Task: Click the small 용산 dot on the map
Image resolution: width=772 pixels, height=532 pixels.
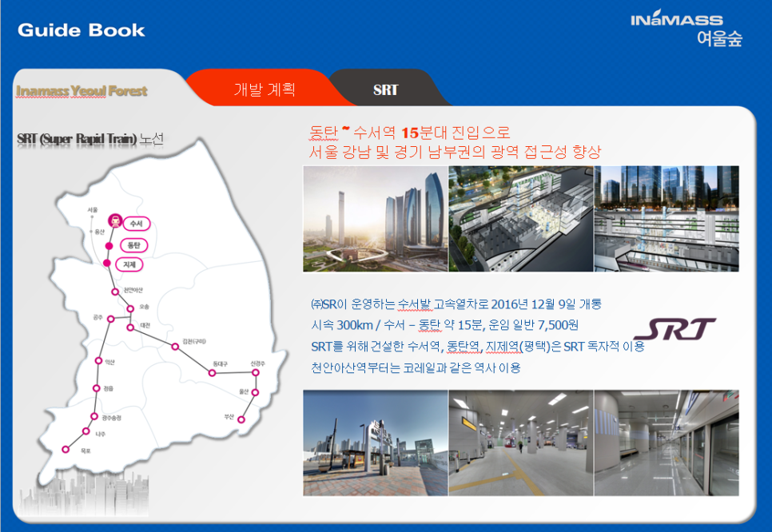Action: (x=92, y=232)
